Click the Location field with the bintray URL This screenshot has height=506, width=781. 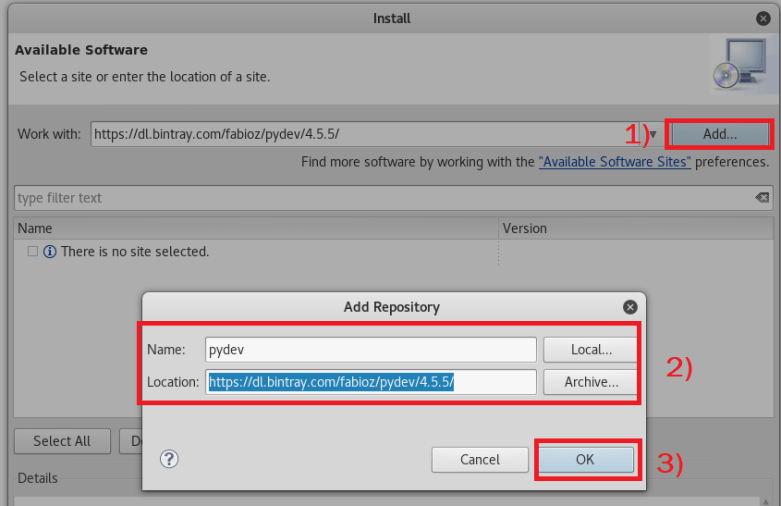click(371, 382)
